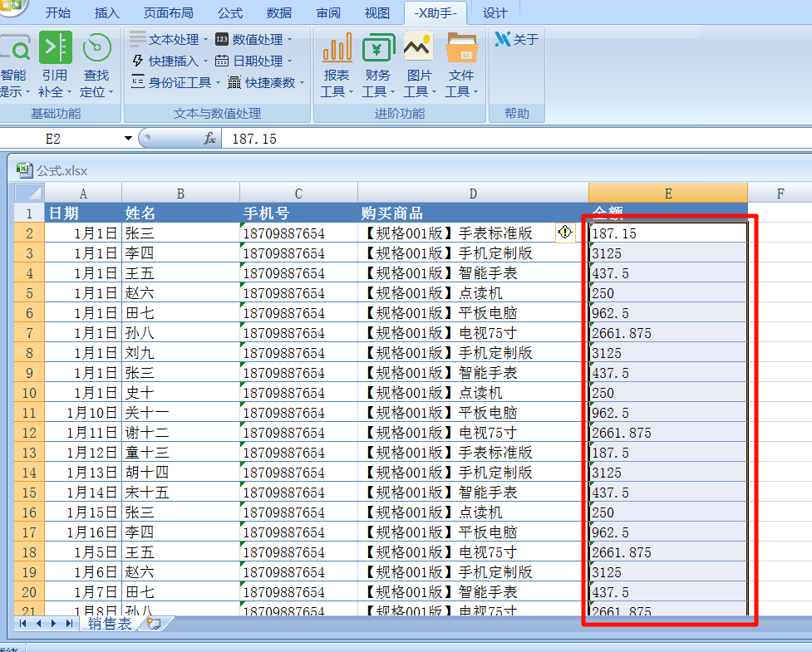Open the 财务工具 money icon

point(378,47)
